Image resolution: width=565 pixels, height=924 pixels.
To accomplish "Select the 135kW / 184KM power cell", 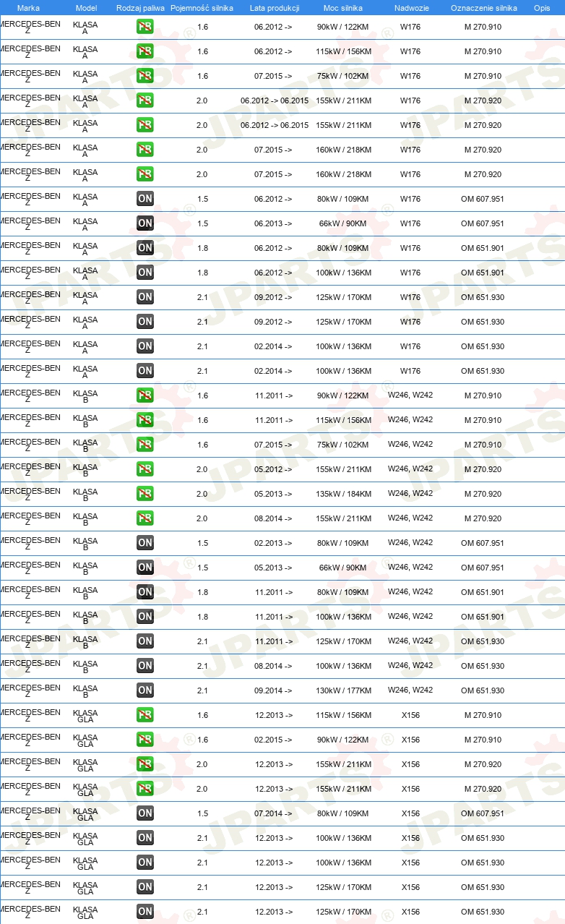I will [344, 494].
